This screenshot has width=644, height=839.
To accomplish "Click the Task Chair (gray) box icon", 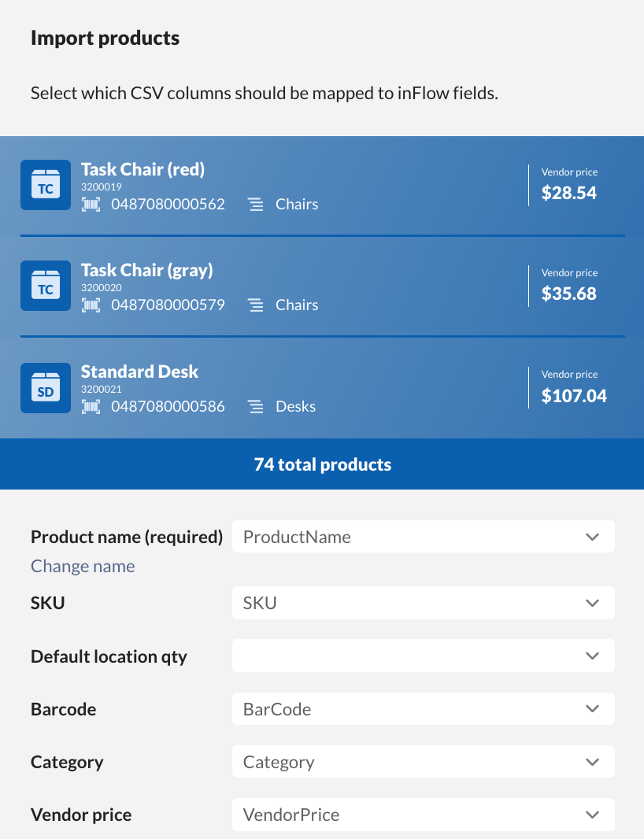I will [46, 286].
